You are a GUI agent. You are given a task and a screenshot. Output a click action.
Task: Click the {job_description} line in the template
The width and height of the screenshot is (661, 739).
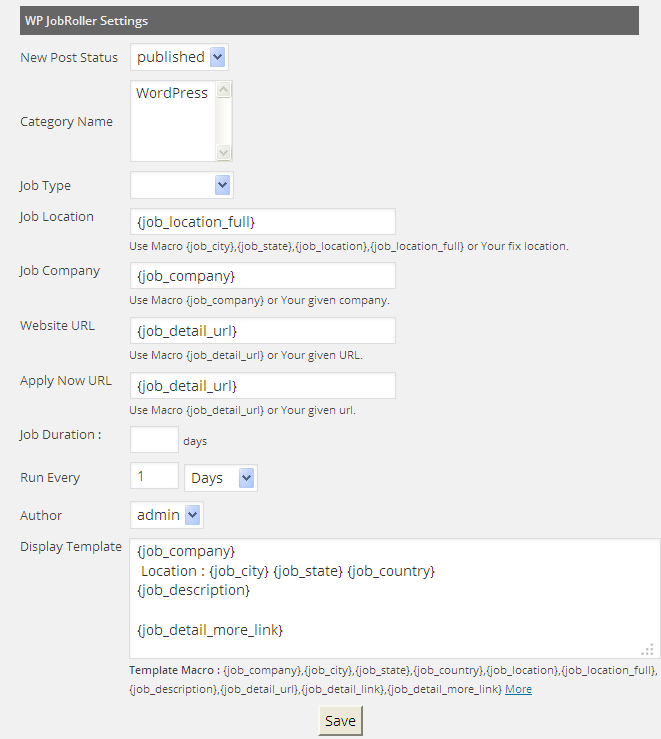coord(193,590)
